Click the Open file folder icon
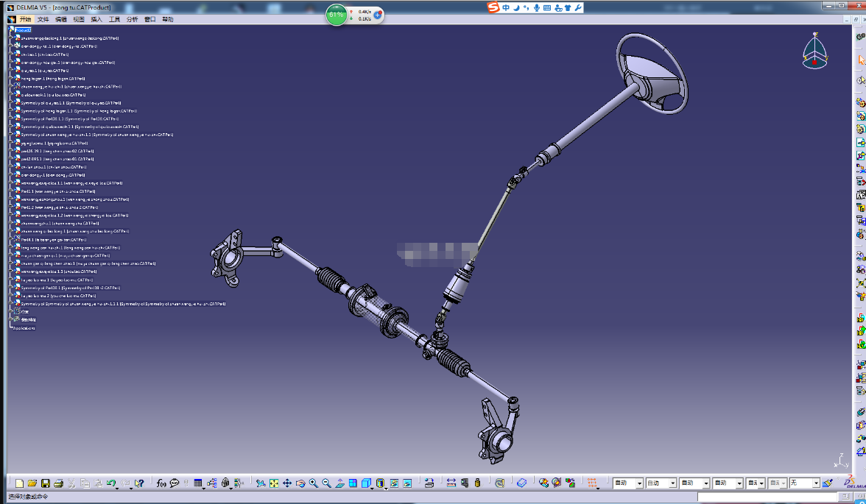866x504 pixels. coord(32,483)
